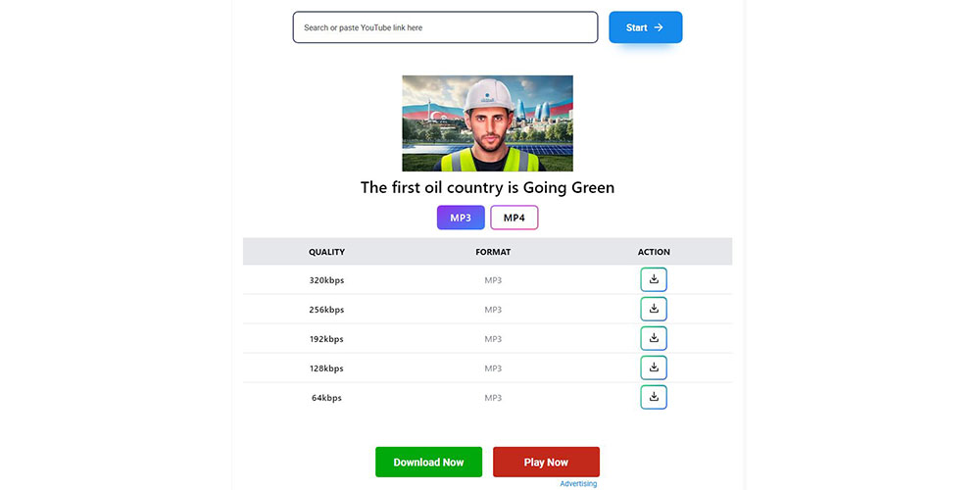The width and height of the screenshot is (980, 490).
Task: Download the 64kbps MP3 file
Action: pos(654,397)
